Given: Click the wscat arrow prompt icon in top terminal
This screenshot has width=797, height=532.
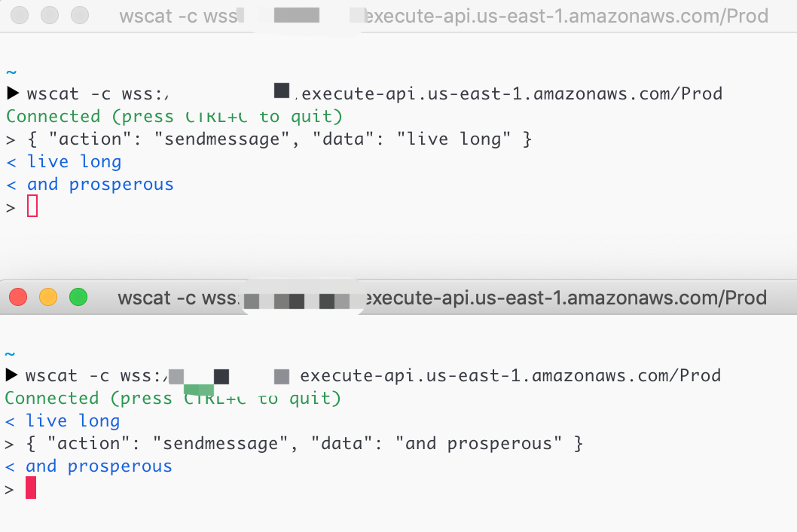Looking at the screenshot, I should [12, 93].
